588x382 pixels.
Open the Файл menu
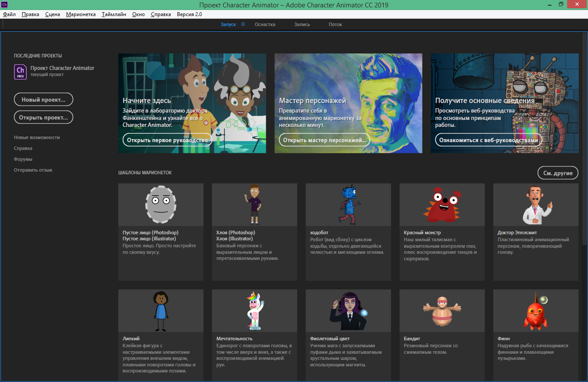(x=9, y=14)
